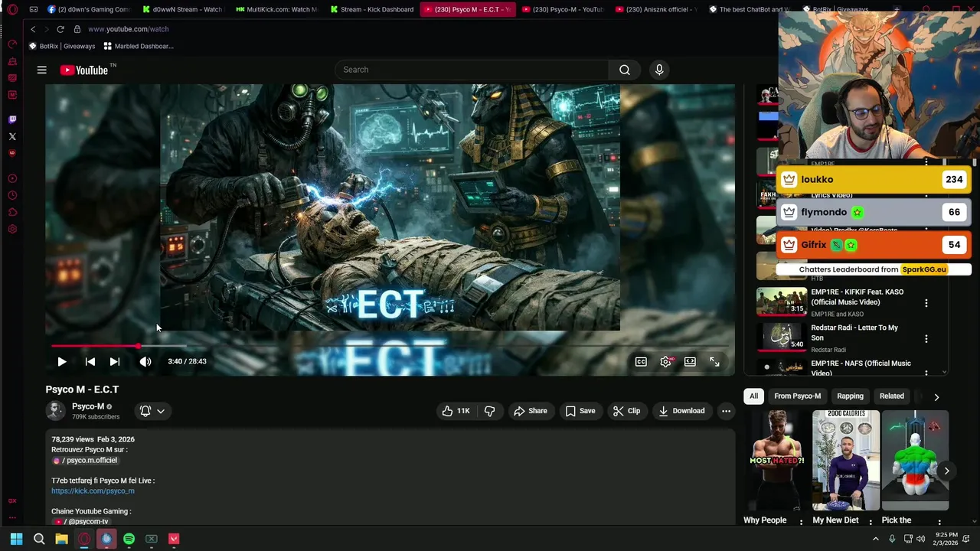This screenshot has width=980, height=551.
Task: Switch player to theater mode
Action: [x=690, y=361]
